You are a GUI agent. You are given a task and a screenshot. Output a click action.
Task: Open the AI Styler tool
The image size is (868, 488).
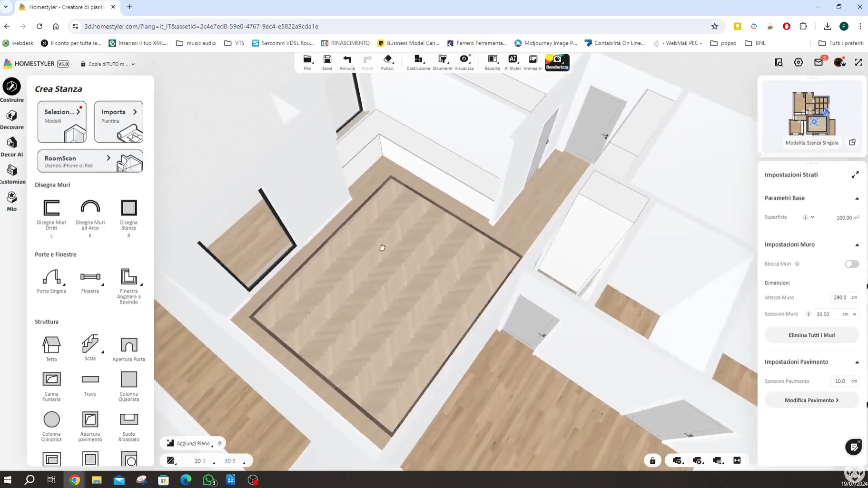pyautogui.click(x=513, y=62)
